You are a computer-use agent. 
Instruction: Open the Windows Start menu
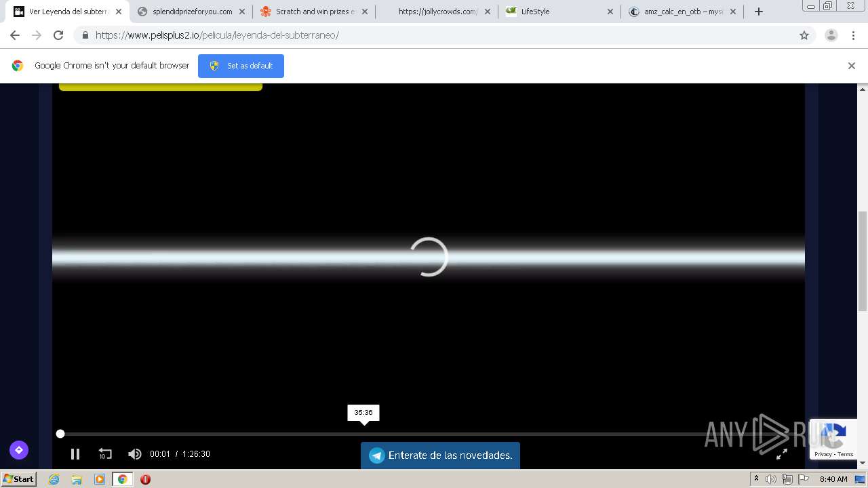coord(18,479)
